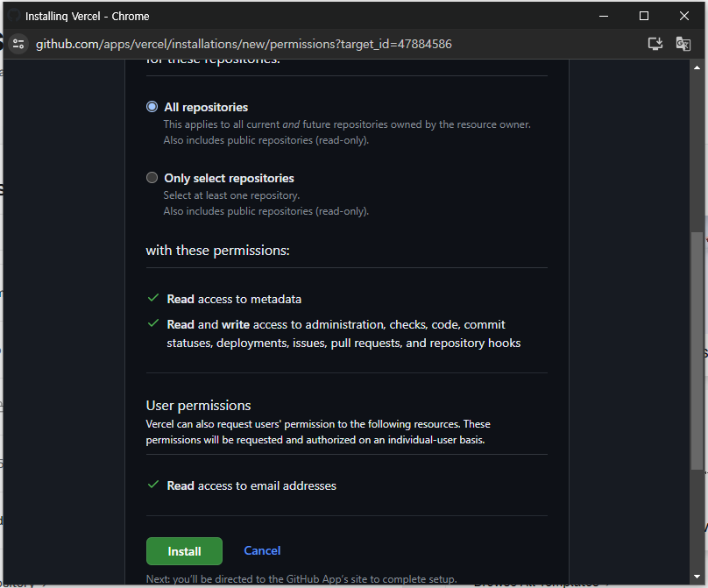Click 'Read and write access to administration' text
The image size is (708, 588).
pos(343,334)
